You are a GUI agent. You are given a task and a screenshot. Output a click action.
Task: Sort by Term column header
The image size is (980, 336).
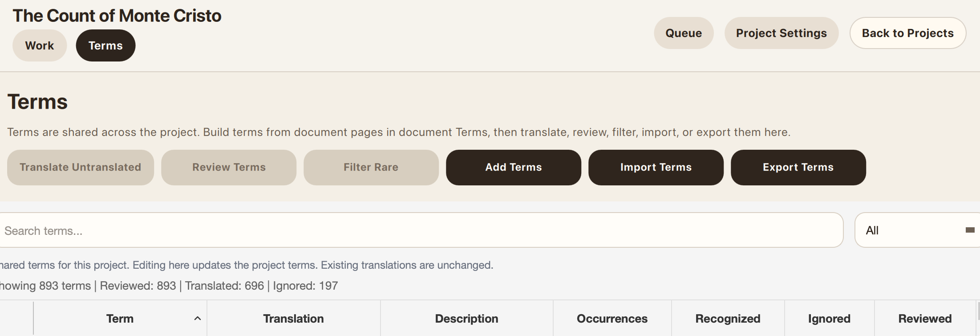[120, 319]
